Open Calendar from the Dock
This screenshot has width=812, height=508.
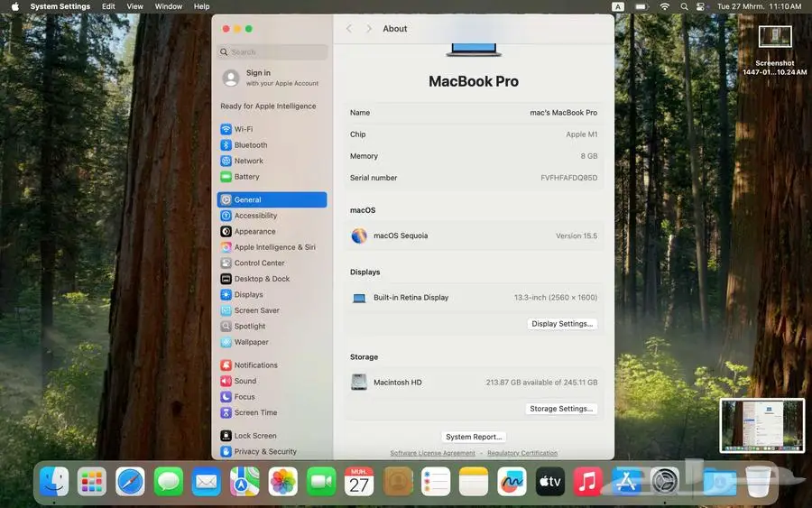coord(359,482)
